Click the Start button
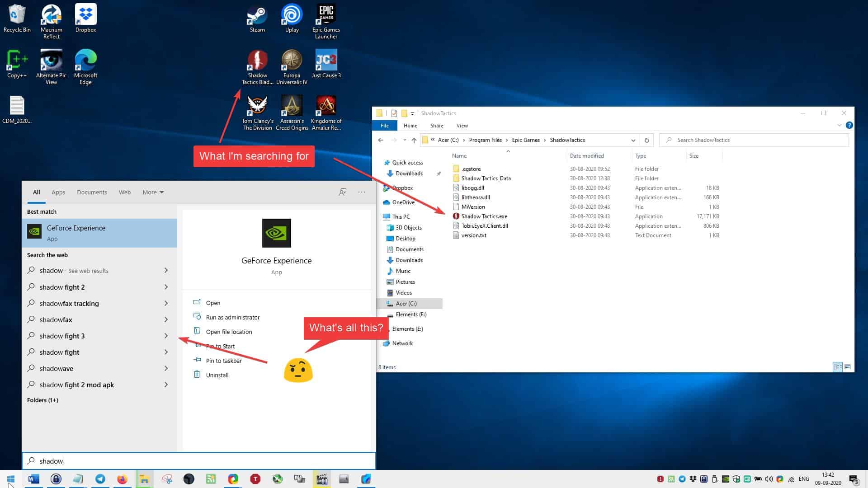 click(11, 479)
